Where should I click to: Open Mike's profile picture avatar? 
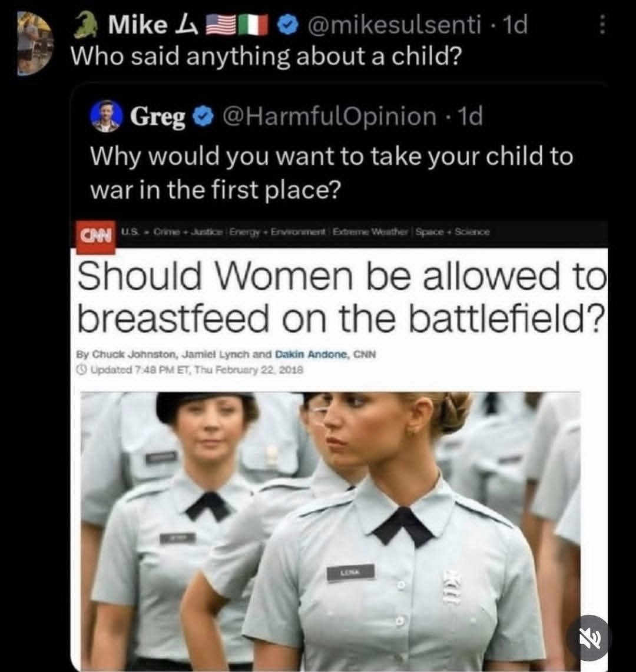click(x=35, y=44)
